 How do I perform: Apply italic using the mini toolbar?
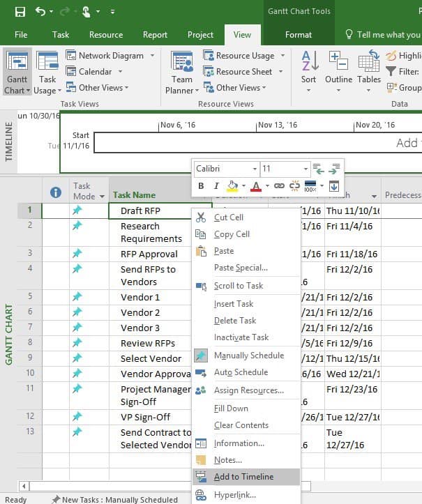(x=216, y=186)
